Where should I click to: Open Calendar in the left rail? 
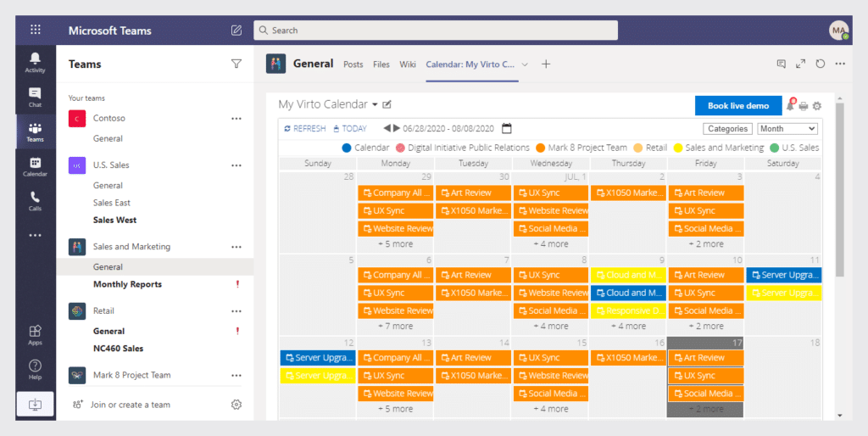pos(36,166)
